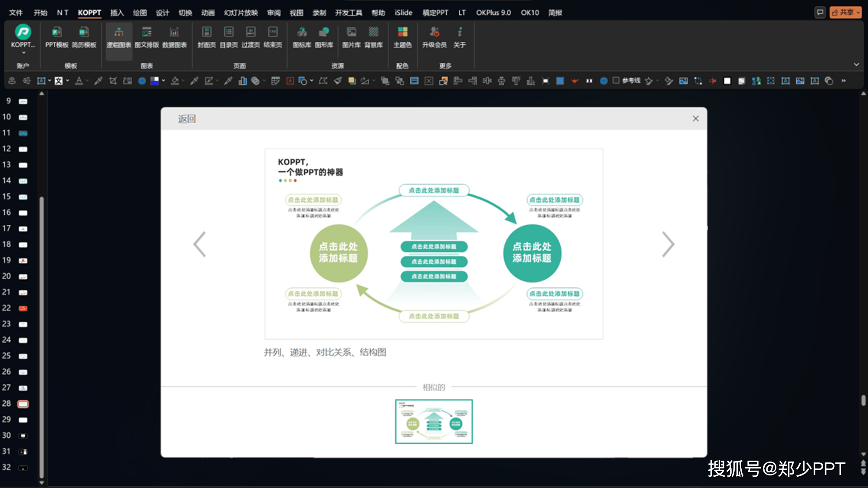The height and width of the screenshot is (488, 868).
Task: Open the 主题色 theme colors
Action: [x=403, y=37]
